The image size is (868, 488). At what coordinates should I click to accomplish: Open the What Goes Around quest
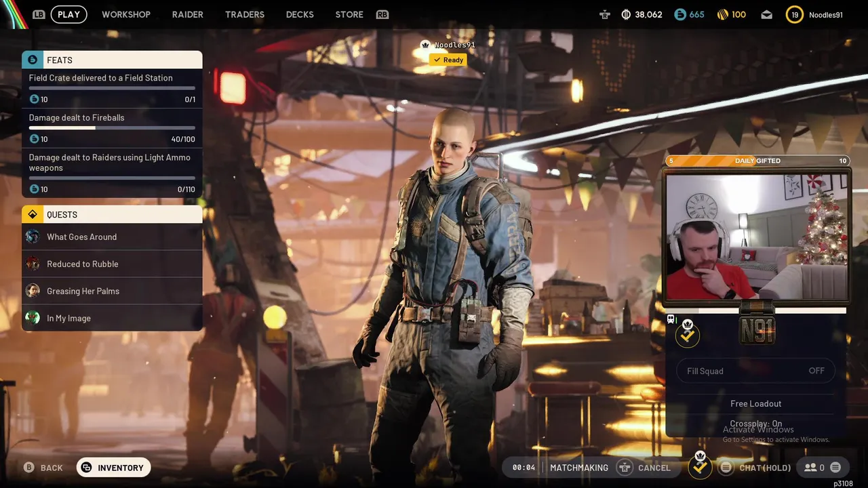(x=112, y=237)
